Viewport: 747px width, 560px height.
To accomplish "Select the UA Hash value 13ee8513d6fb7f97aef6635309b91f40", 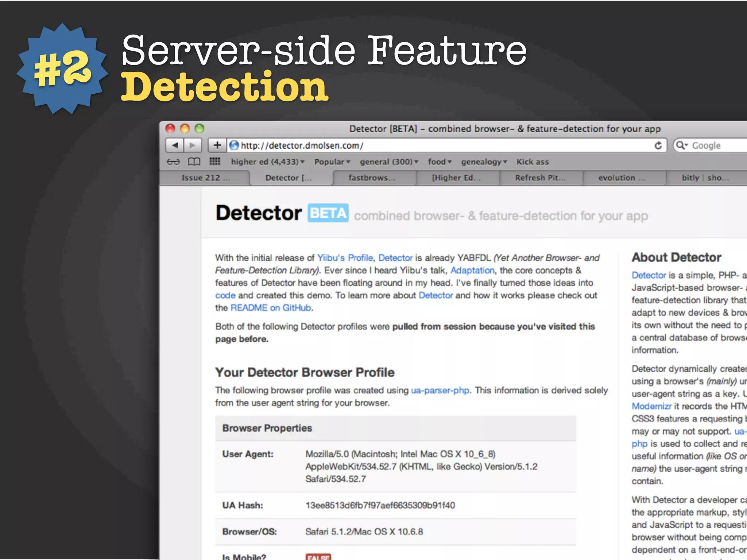I will [x=380, y=505].
